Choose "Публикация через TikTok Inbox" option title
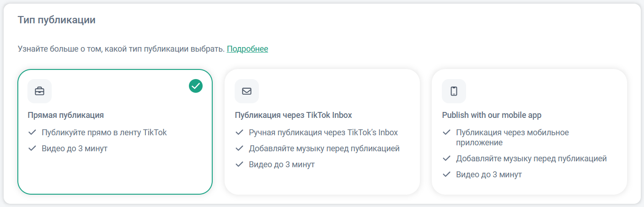Viewport: 644px width, 207px height. pyautogui.click(x=293, y=115)
